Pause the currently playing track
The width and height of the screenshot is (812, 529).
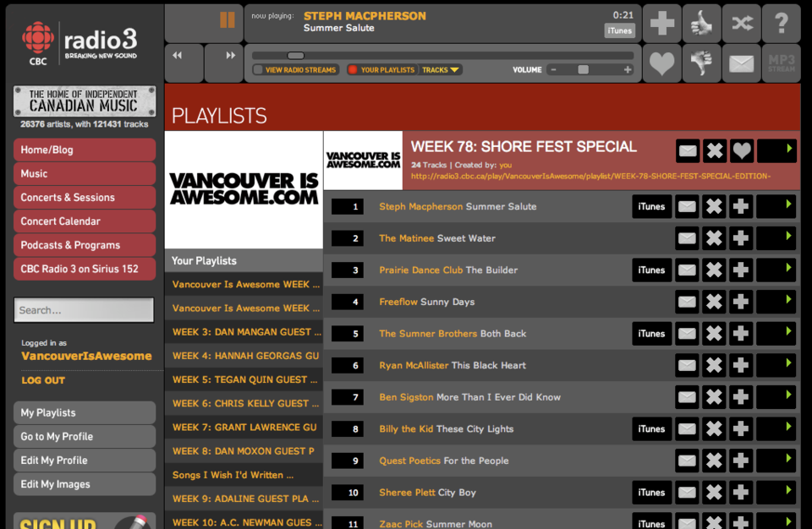[227, 20]
